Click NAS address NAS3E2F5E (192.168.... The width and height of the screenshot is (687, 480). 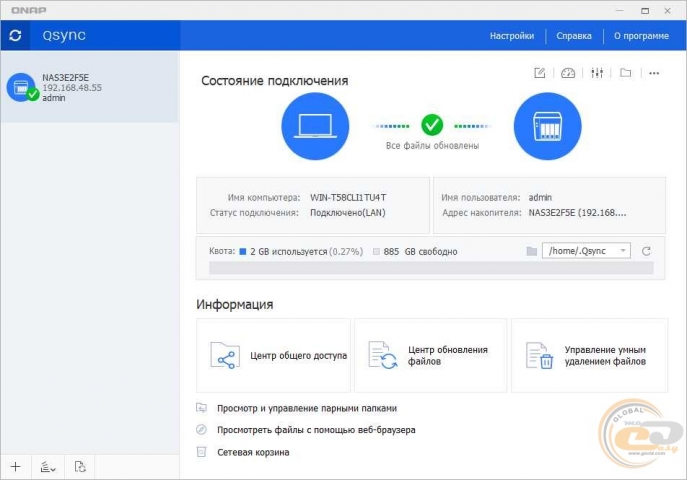577,213
